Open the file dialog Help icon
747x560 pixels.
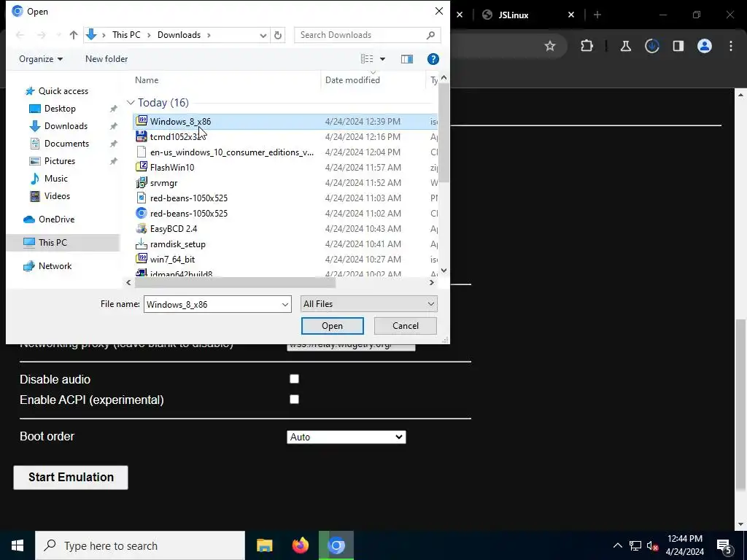pos(433,59)
